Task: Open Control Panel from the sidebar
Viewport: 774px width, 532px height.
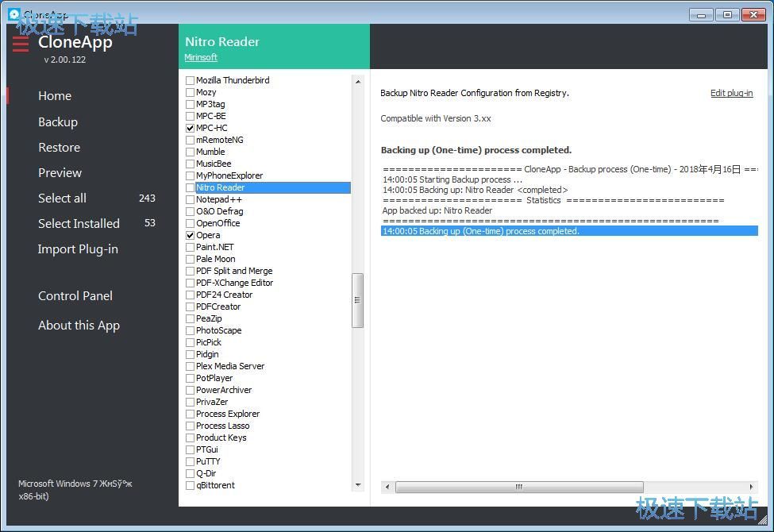Action: click(x=75, y=296)
